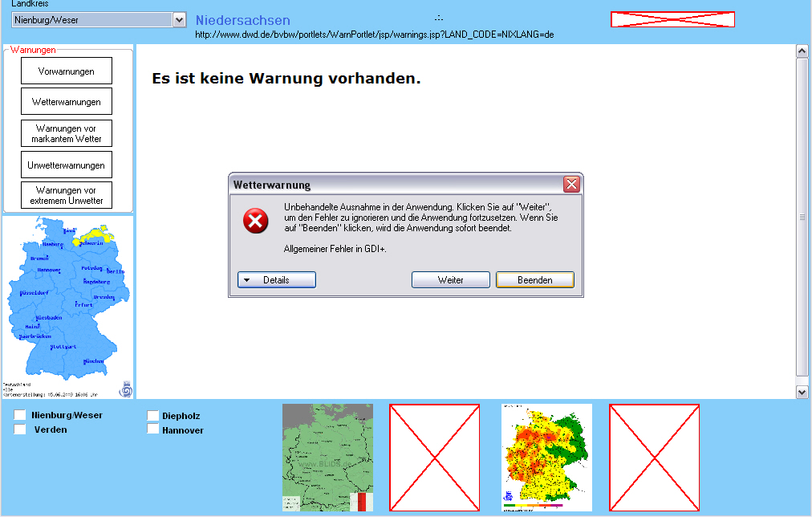Click the red error icon in dialog
Image resolution: width=812 pixels, height=517 pixels.
point(256,221)
